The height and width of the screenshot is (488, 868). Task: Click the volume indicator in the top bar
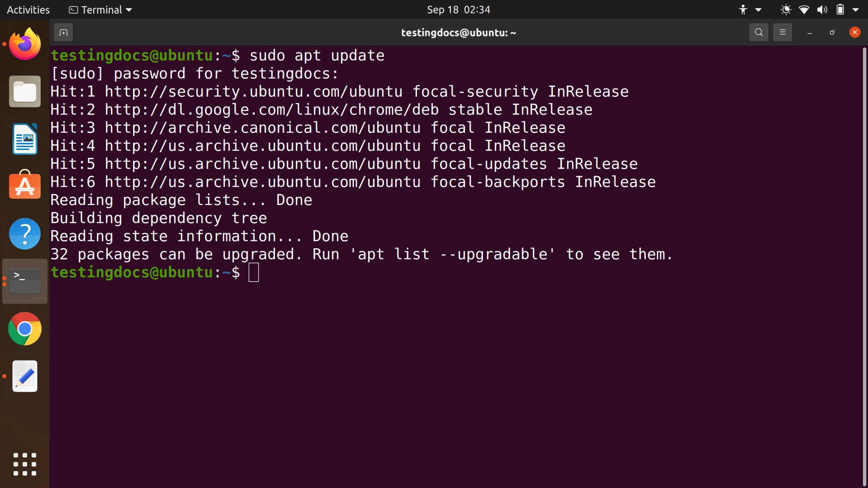click(x=821, y=9)
